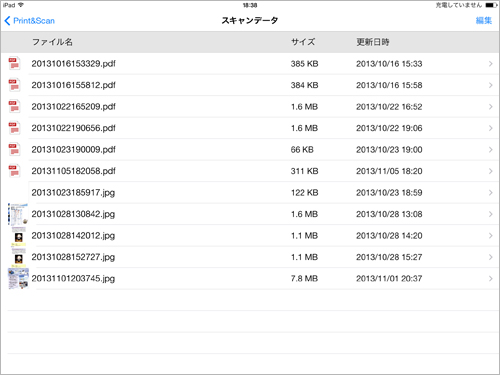
Task: Expand chevron on 20131023190009.pdf row
Action: click(491, 150)
